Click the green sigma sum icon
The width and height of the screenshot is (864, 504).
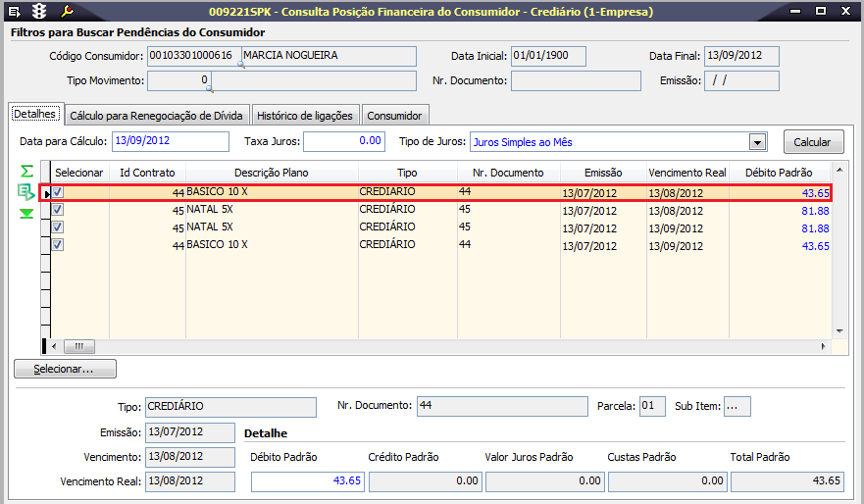pos(26,172)
